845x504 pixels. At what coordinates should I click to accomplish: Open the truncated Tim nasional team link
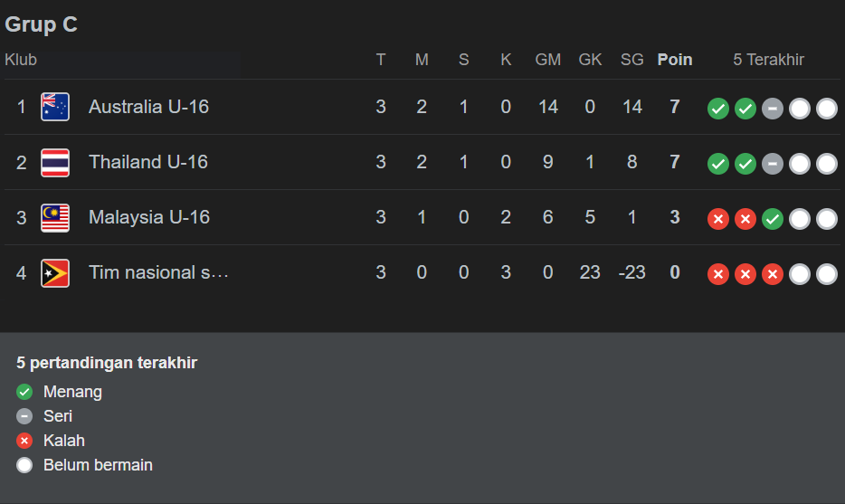(158, 272)
